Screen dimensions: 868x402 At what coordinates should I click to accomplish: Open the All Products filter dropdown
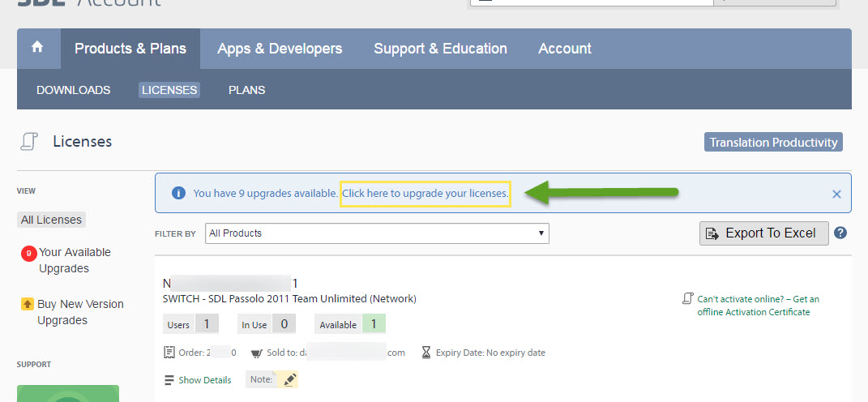[x=377, y=233]
